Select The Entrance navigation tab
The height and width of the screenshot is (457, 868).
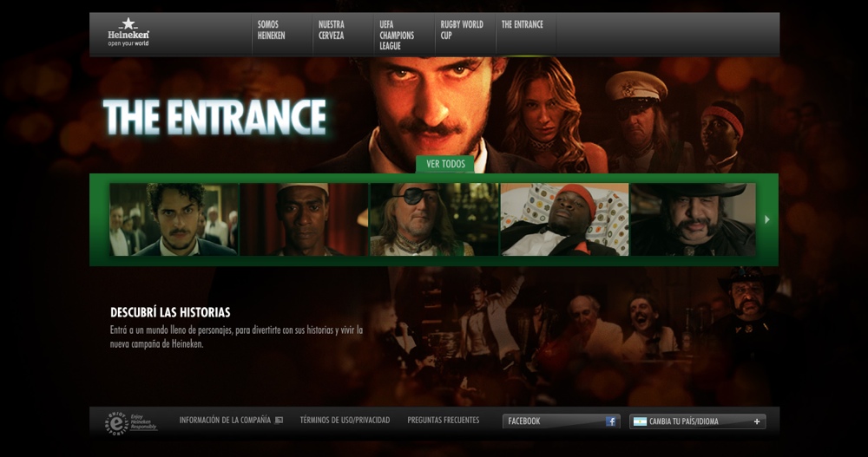tap(522, 24)
